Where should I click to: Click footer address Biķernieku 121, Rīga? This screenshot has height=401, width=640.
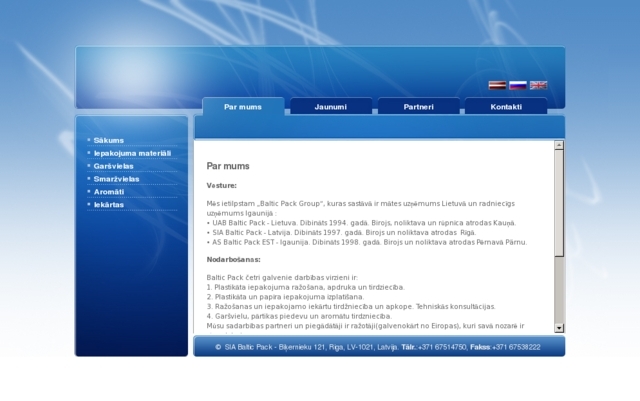[311, 347]
